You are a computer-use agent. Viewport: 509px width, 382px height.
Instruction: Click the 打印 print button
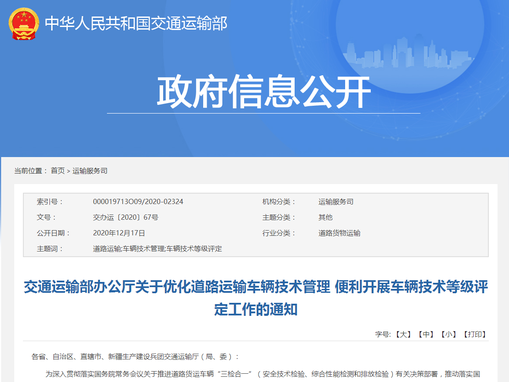tap(475, 334)
